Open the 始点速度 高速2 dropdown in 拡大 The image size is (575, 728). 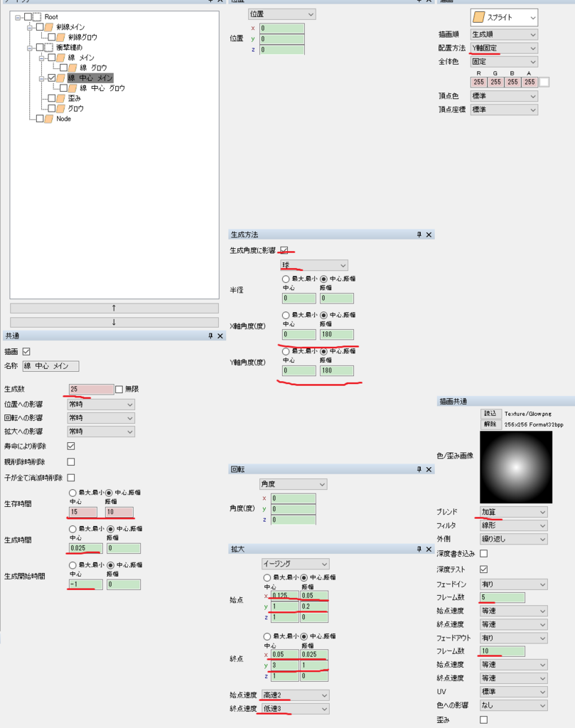coord(295,695)
